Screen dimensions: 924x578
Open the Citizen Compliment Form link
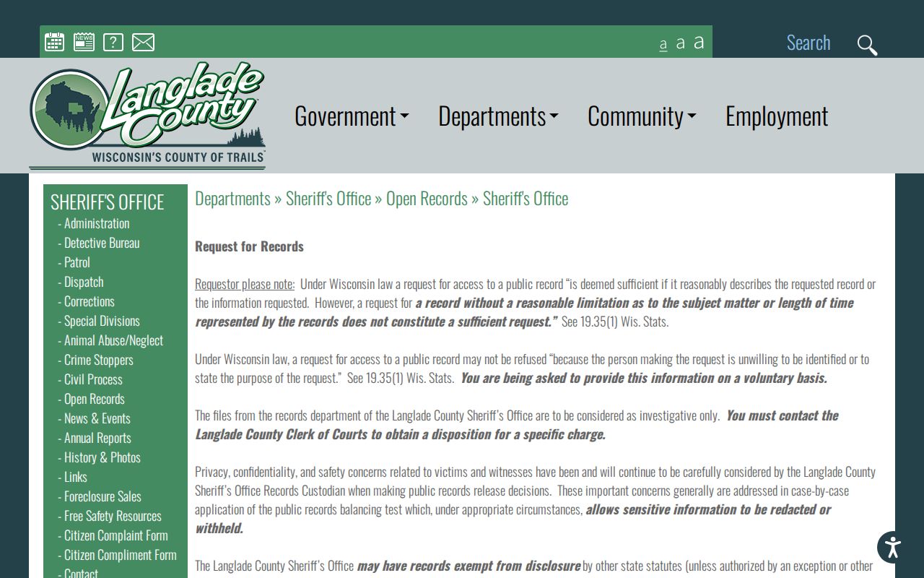(121, 555)
